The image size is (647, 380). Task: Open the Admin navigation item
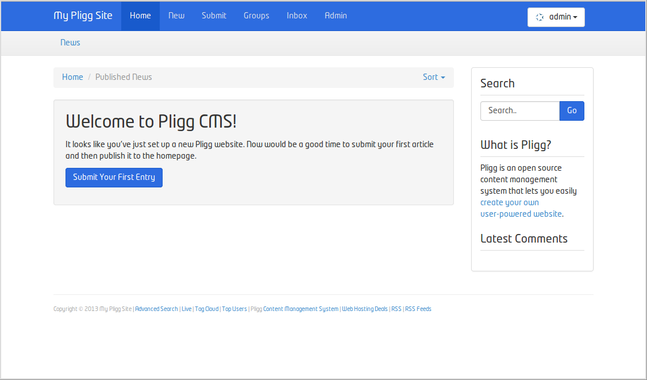pos(335,16)
